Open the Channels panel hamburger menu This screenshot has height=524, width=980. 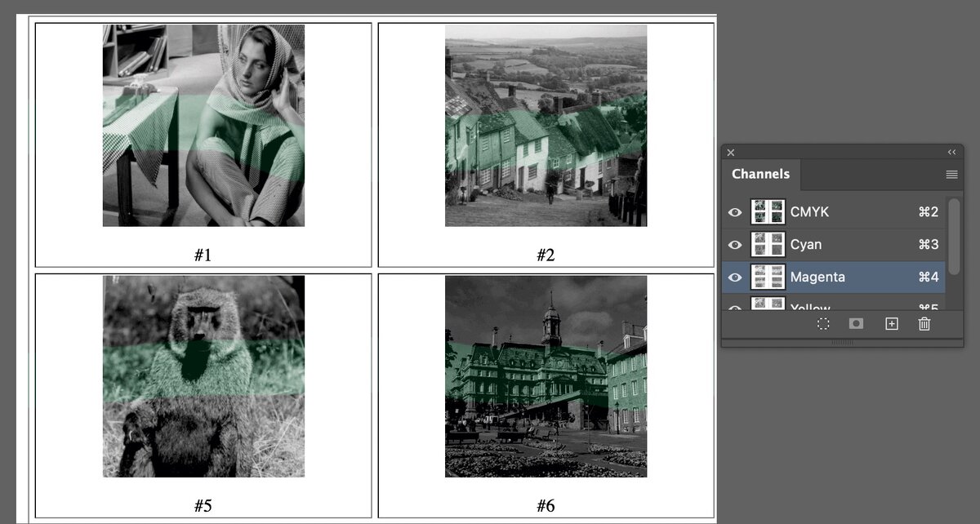click(x=951, y=175)
